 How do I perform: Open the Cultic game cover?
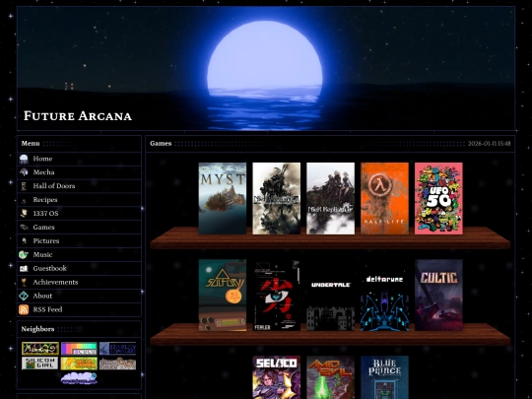click(438, 296)
